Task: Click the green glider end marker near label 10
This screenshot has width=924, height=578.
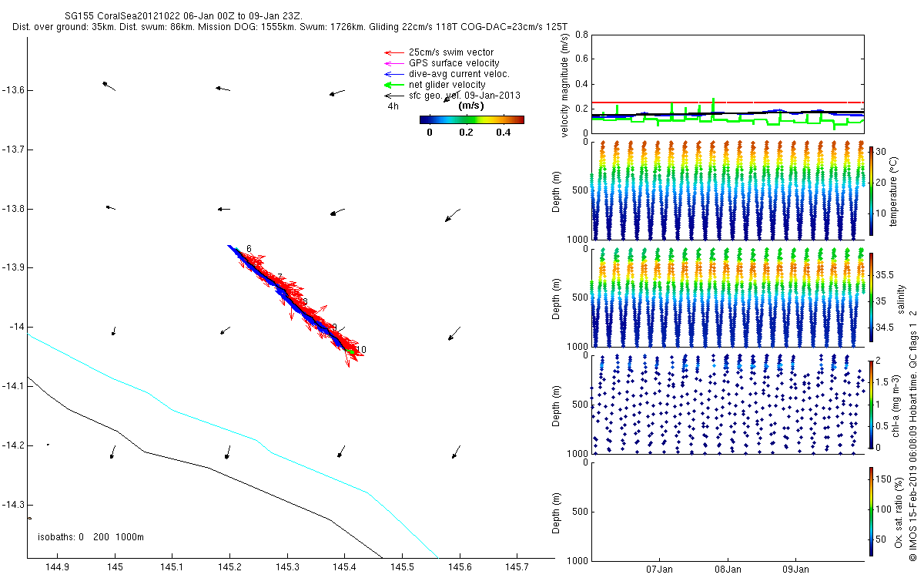Action: coord(350,351)
